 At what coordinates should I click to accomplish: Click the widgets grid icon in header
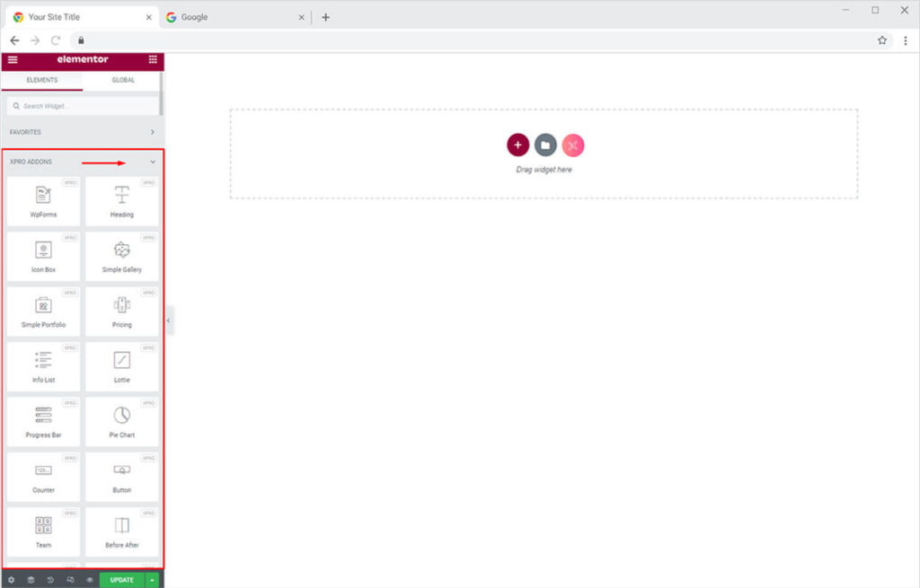tap(153, 59)
